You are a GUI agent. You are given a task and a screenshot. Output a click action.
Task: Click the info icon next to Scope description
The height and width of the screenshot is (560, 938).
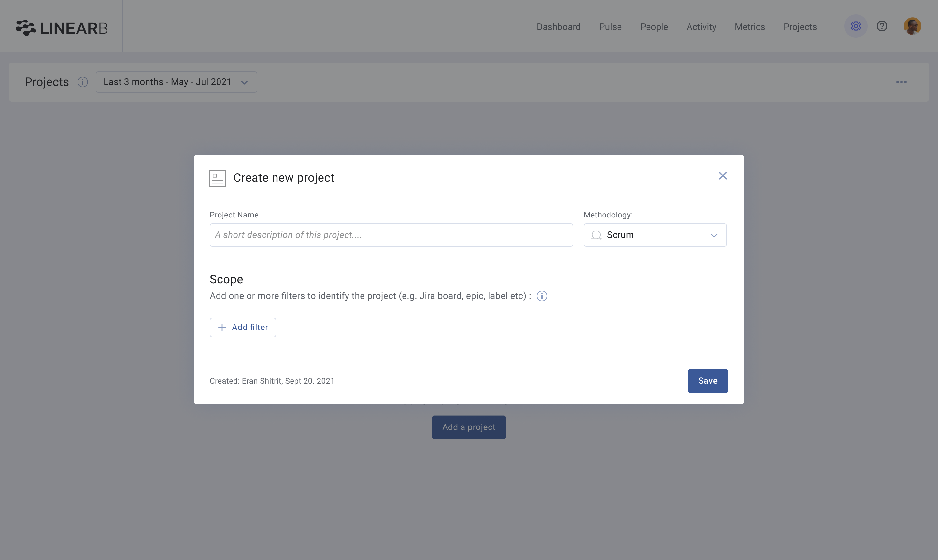point(542,296)
